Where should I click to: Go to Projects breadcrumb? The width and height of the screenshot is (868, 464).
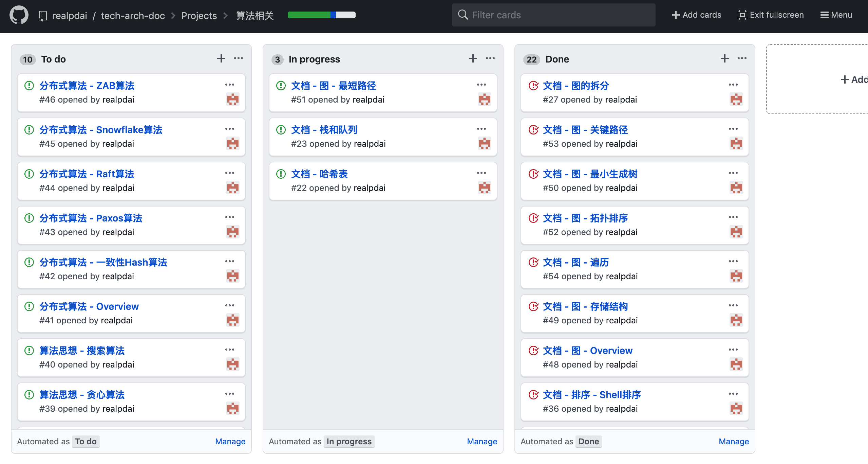[199, 16]
